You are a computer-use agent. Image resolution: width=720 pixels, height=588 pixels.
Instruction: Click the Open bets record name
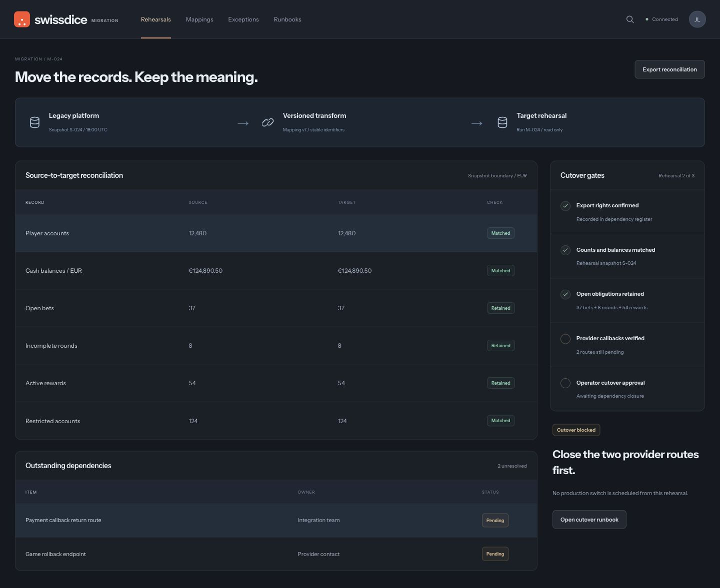pos(39,308)
